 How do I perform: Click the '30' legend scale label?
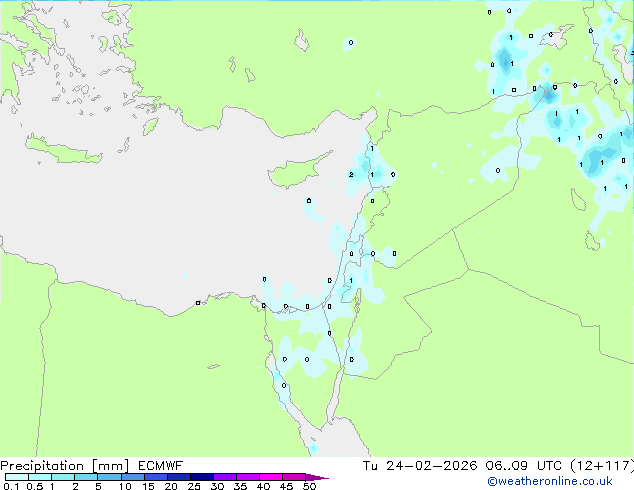click(x=217, y=486)
